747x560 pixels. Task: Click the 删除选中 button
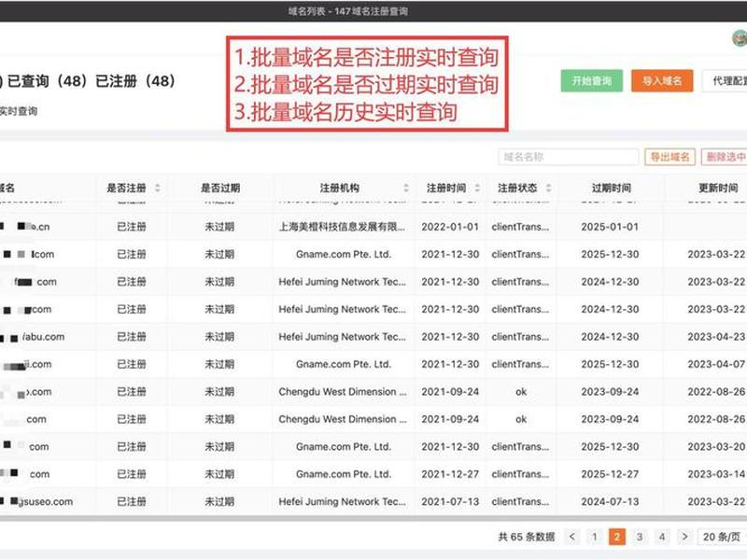(725, 157)
